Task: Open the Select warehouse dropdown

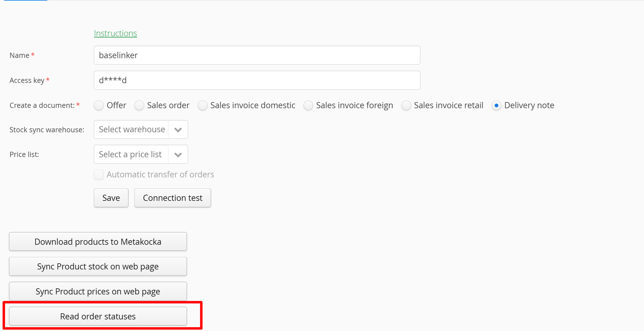Action: point(132,130)
